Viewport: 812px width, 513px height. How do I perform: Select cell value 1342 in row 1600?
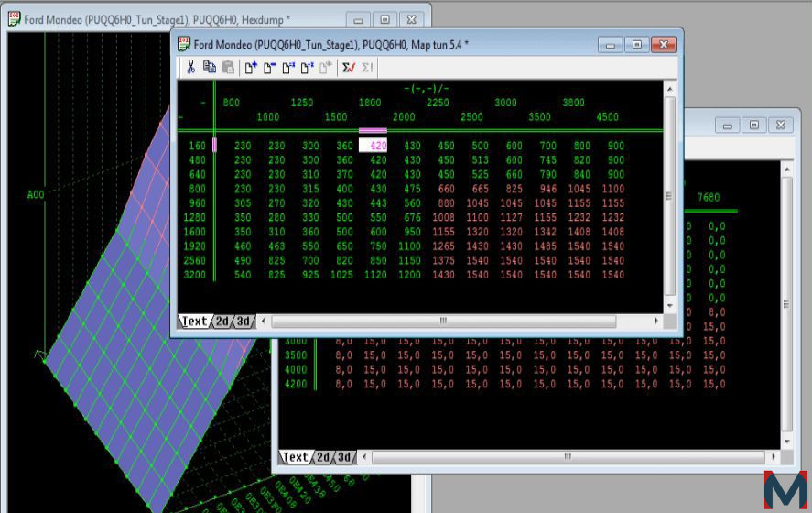point(546,232)
